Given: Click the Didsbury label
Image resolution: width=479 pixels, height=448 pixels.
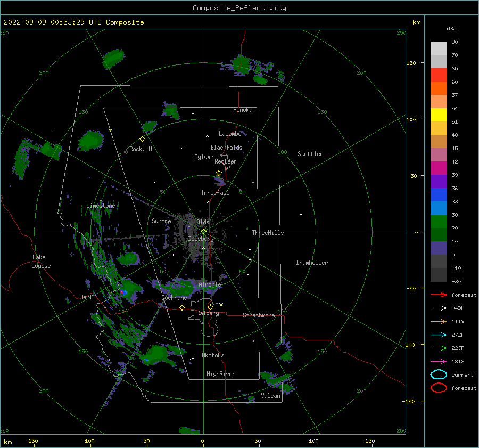Looking at the screenshot, I should click(201, 239).
